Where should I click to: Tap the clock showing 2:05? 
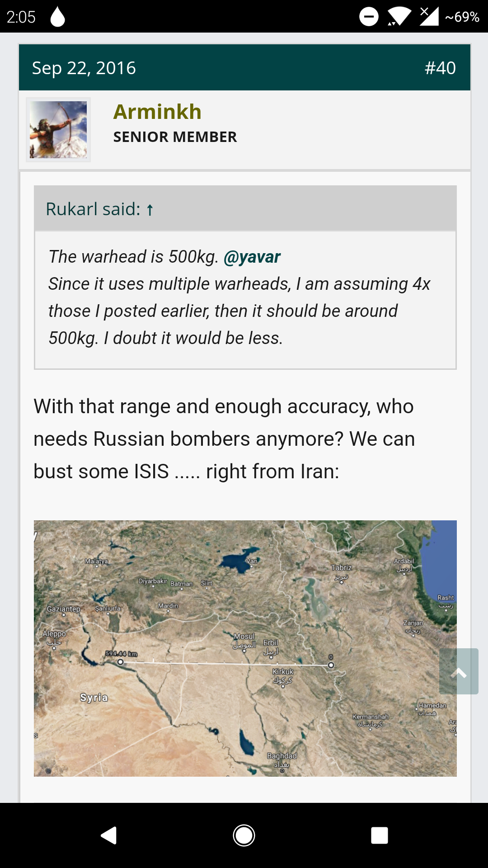point(21,17)
